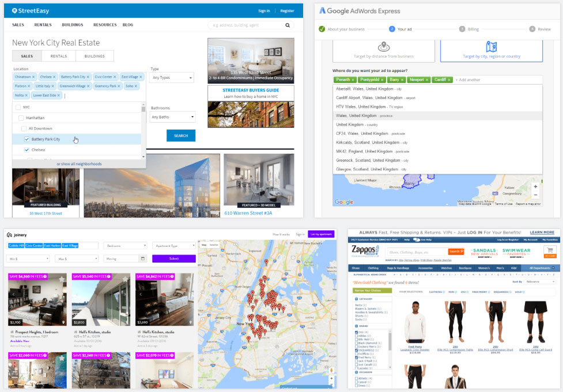The image size is (563, 392).
Task: Click the Joinery Submit button
Action: pos(174,258)
